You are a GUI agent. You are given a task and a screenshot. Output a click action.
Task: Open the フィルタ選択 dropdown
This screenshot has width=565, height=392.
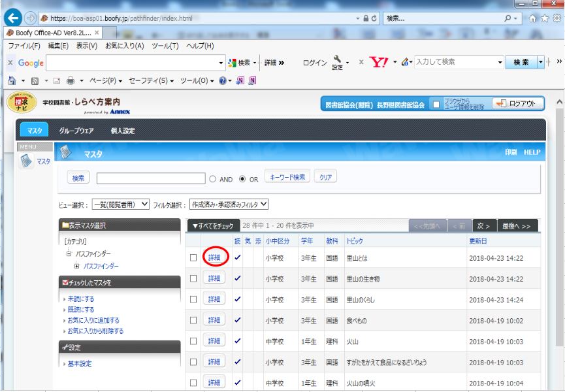pos(229,204)
